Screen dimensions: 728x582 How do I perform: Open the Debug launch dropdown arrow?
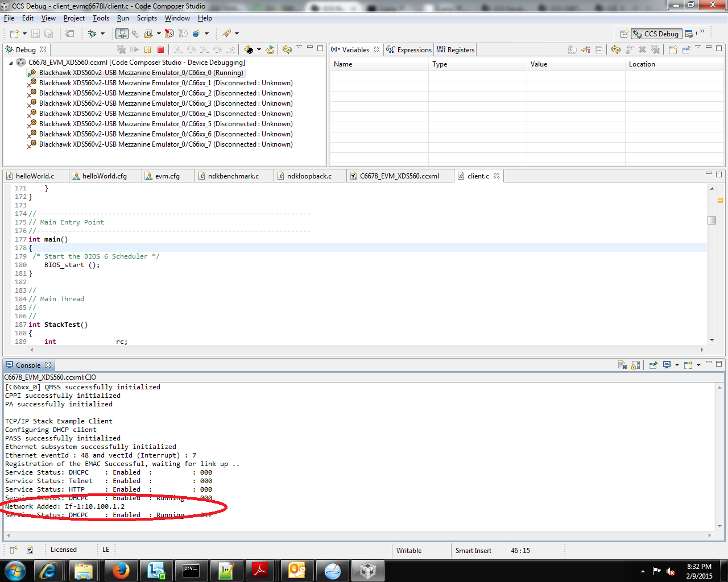102,34
